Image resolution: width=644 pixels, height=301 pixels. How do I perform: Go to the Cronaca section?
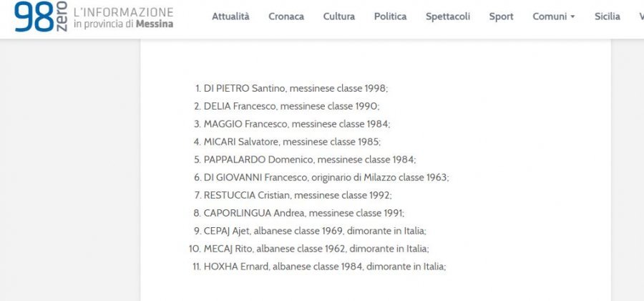[x=286, y=16]
